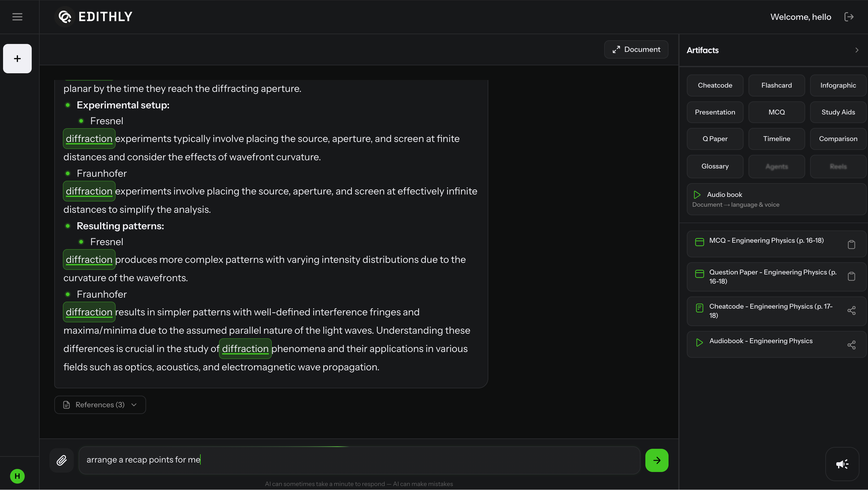This screenshot has width=868, height=490.
Task: Select the Glossary artifact type
Action: (x=715, y=167)
